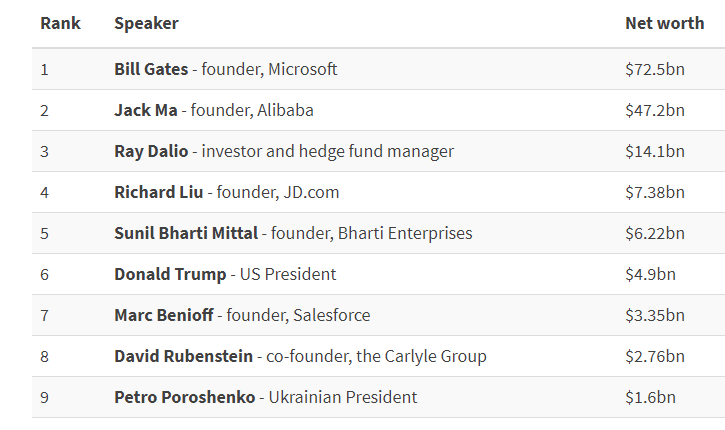
Task: Select the $14.1bn net worth cell
Action: (x=655, y=151)
